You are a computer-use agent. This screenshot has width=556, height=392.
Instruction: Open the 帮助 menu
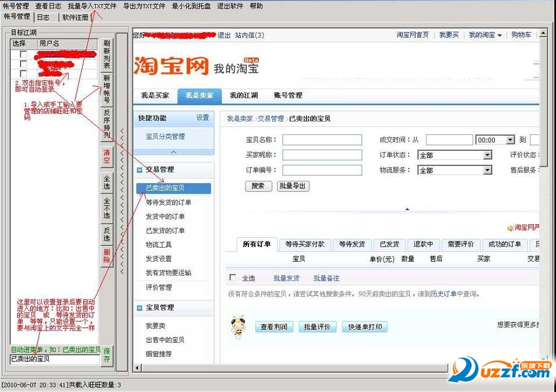point(256,6)
